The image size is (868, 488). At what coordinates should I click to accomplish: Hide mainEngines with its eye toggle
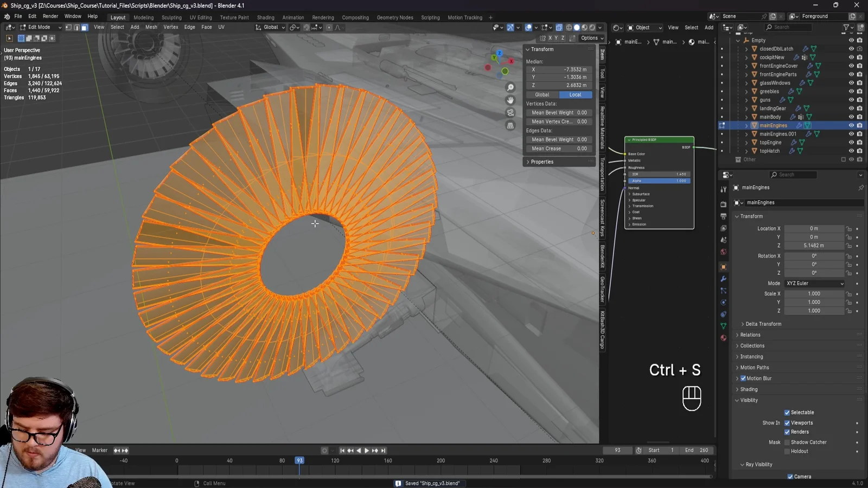pos(851,125)
